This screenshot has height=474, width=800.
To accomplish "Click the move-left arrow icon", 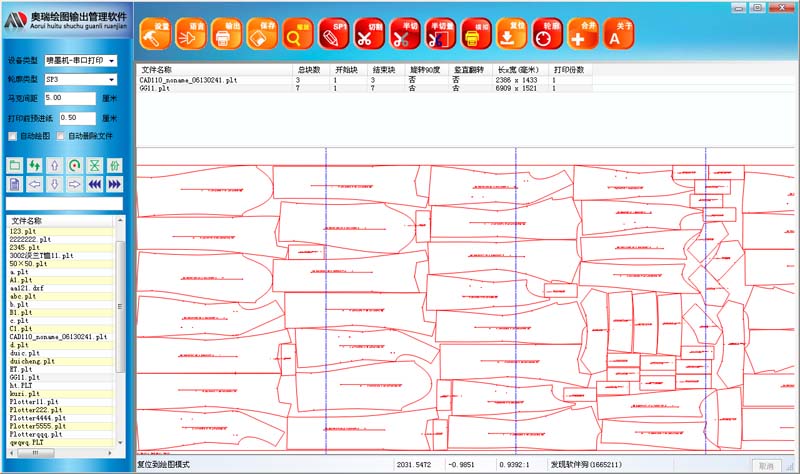I will click(35, 184).
